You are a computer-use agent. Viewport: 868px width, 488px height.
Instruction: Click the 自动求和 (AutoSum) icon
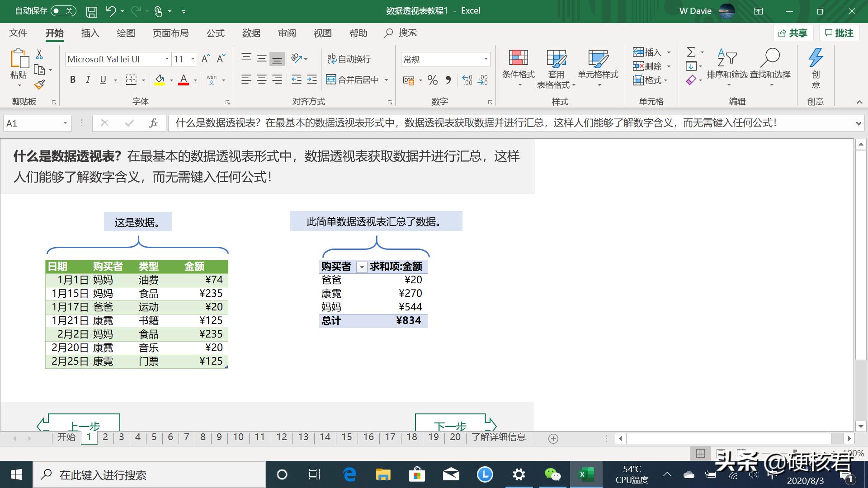point(690,52)
